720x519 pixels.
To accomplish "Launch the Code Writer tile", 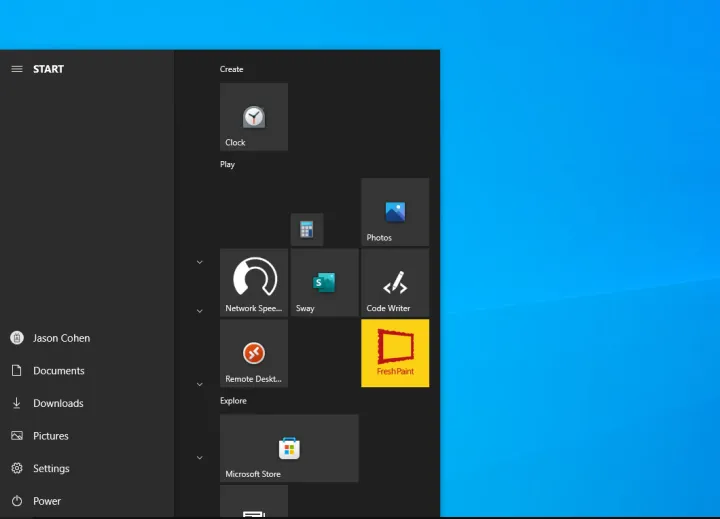I will point(395,283).
